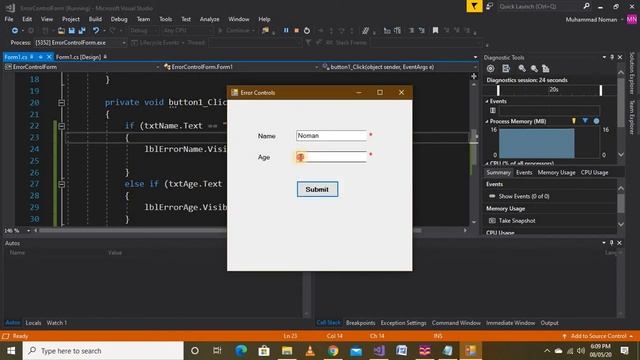
Task: Click the blue snapshot marker in Process Memory
Action: (585, 121)
